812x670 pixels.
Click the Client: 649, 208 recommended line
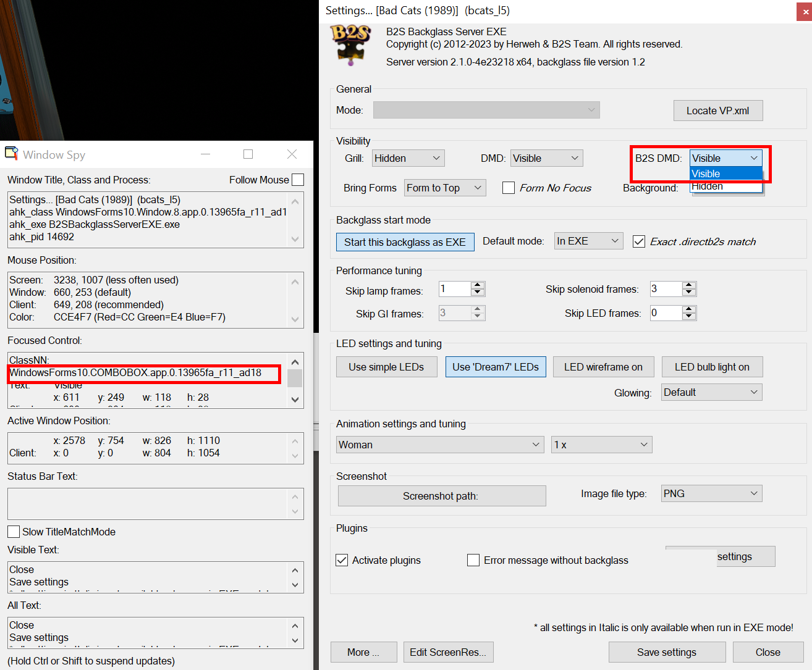pyautogui.click(x=87, y=304)
